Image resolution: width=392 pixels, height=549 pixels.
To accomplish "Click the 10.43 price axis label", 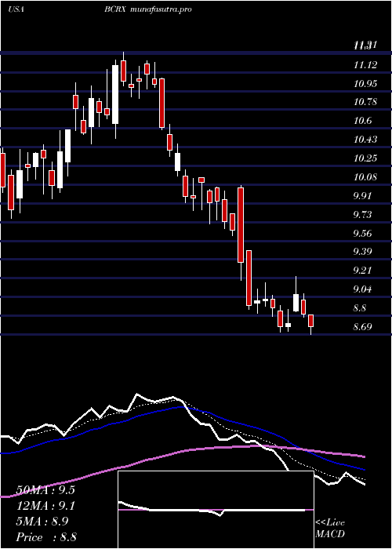I will [365, 140].
